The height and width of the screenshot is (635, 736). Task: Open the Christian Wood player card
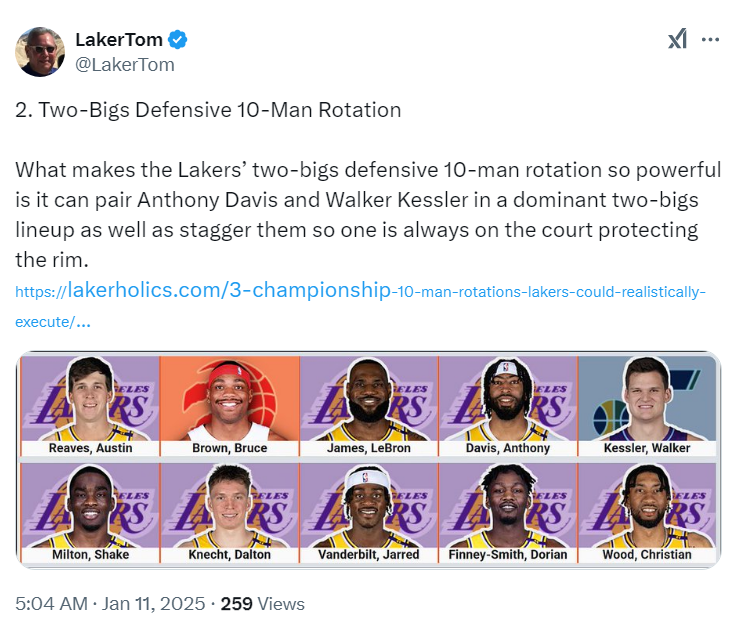pos(647,512)
